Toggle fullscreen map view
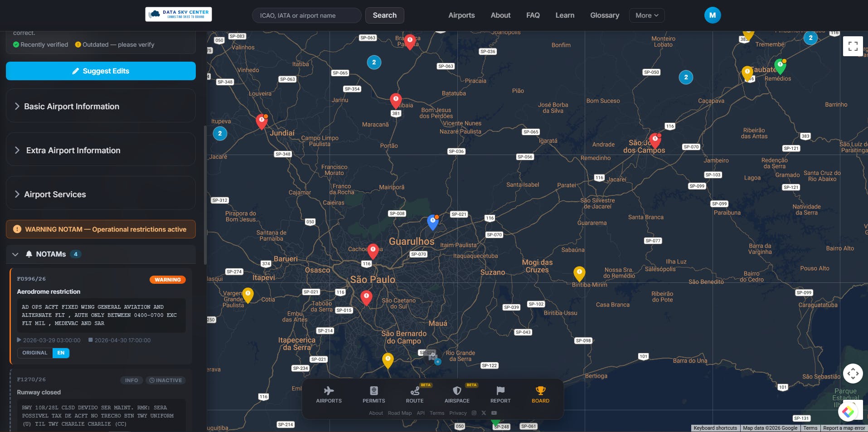Image resolution: width=868 pixels, height=432 pixels. (853, 46)
